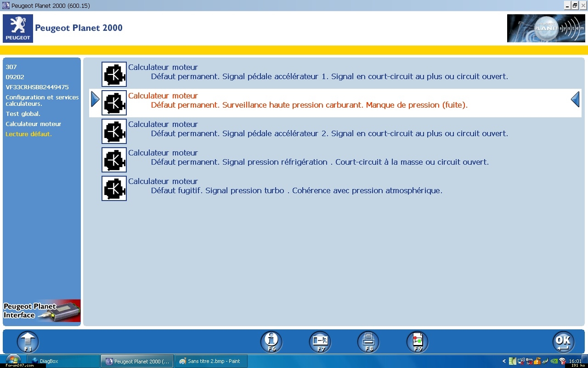The height and width of the screenshot is (368, 588).
Task: Click '09202' in the sidebar
Action: 15,77
